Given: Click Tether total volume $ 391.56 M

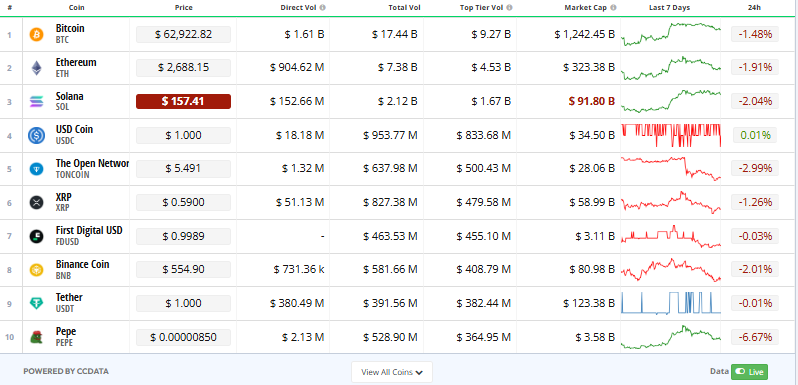Looking at the screenshot, I should pyautogui.click(x=390, y=304).
